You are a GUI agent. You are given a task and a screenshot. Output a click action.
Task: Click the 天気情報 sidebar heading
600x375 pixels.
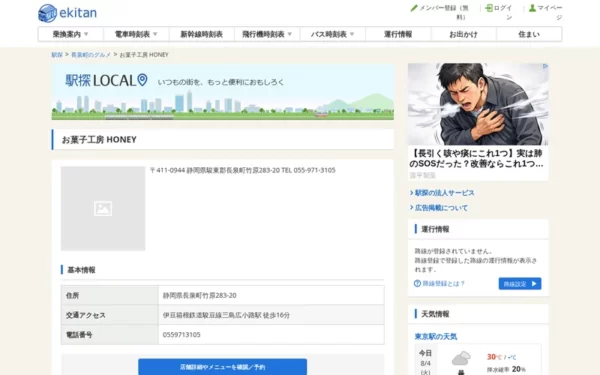point(435,314)
